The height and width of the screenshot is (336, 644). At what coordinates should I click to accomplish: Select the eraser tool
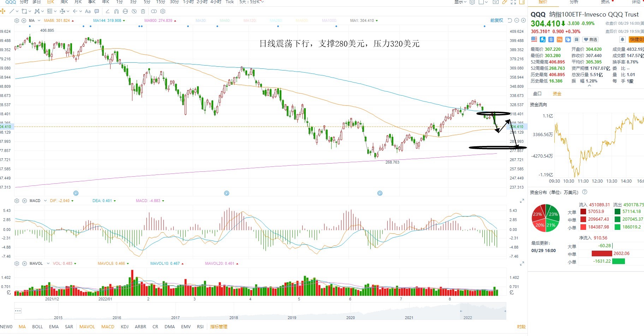[x=108, y=11]
